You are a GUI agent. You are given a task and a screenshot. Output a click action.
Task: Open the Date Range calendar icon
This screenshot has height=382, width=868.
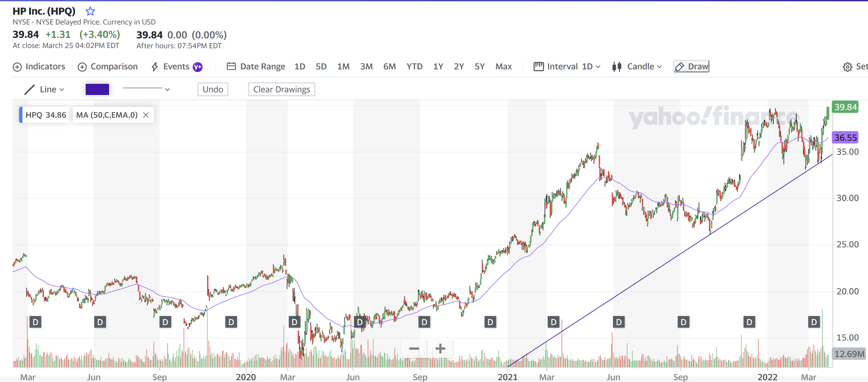(x=231, y=66)
